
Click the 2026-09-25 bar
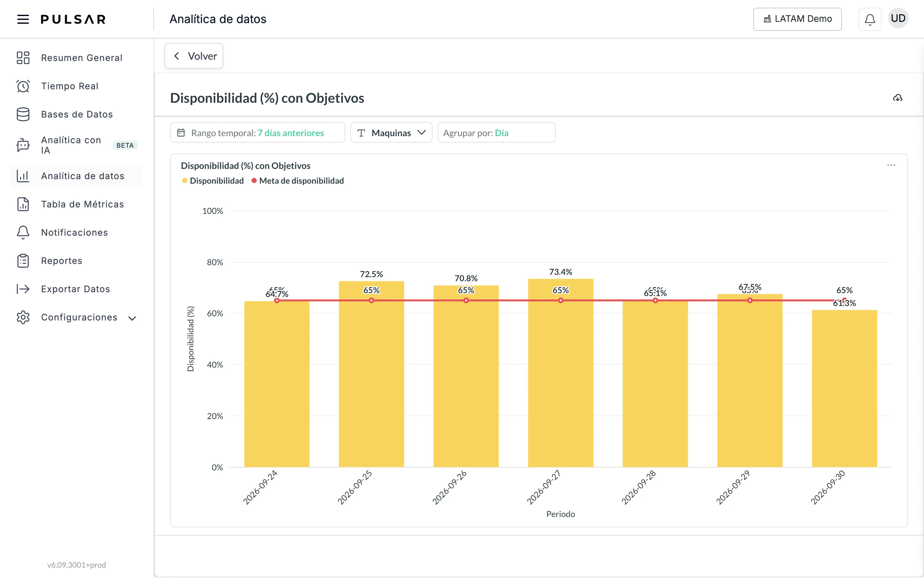click(371, 374)
